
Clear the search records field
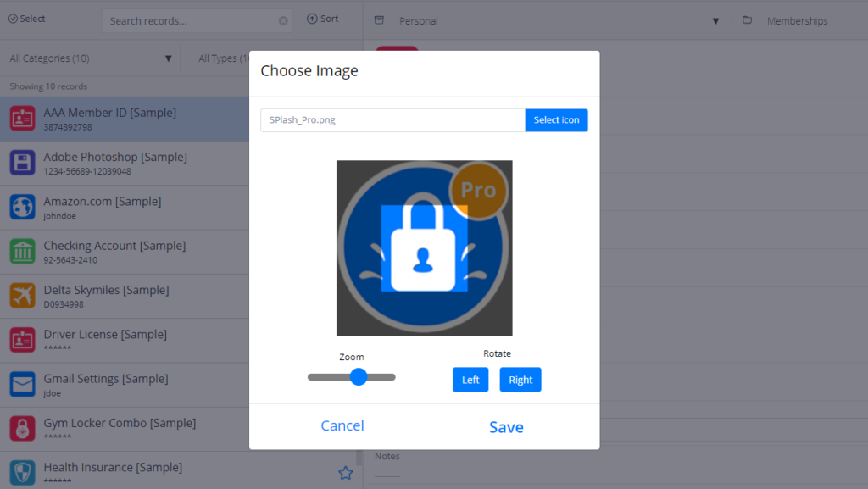coord(283,21)
